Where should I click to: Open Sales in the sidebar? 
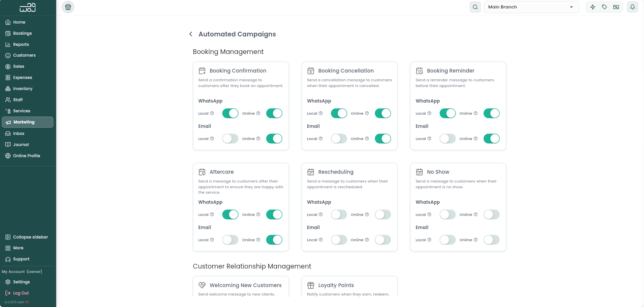(28, 66)
